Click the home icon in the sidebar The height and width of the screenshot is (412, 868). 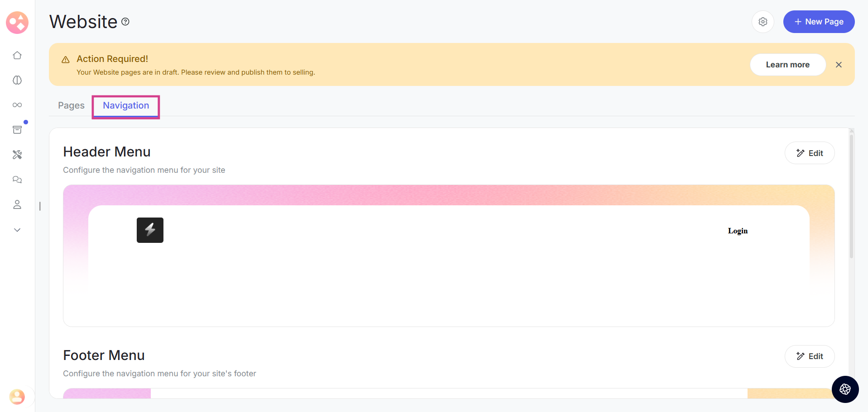click(x=17, y=55)
